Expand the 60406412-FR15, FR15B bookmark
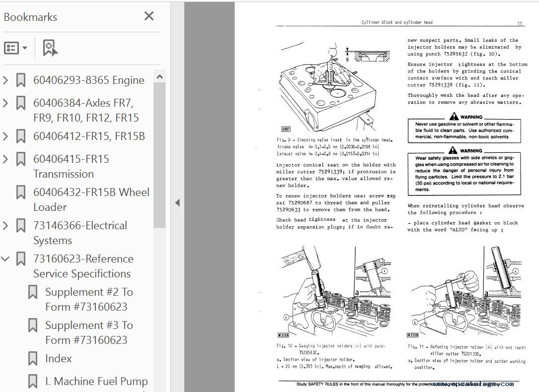This screenshot has width=539, height=392. (5, 136)
